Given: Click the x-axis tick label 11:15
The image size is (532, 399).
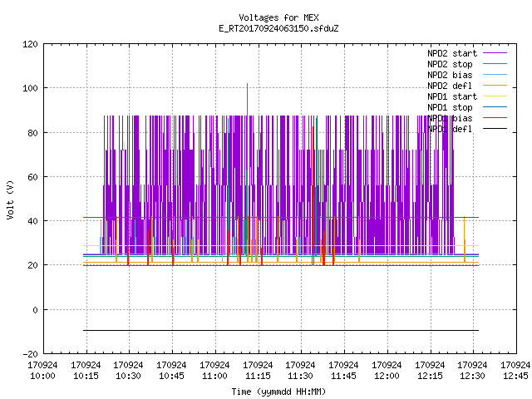Looking at the screenshot, I should (258, 376).
